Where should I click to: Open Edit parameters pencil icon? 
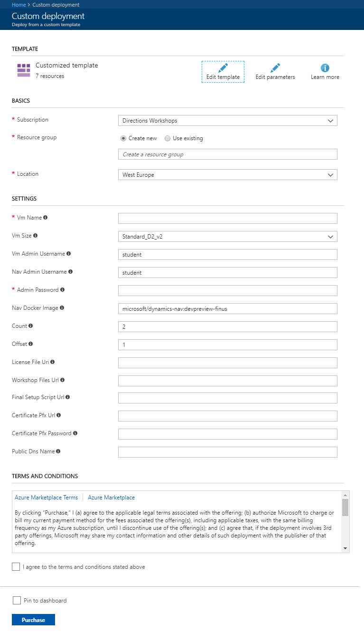(275, 67)
